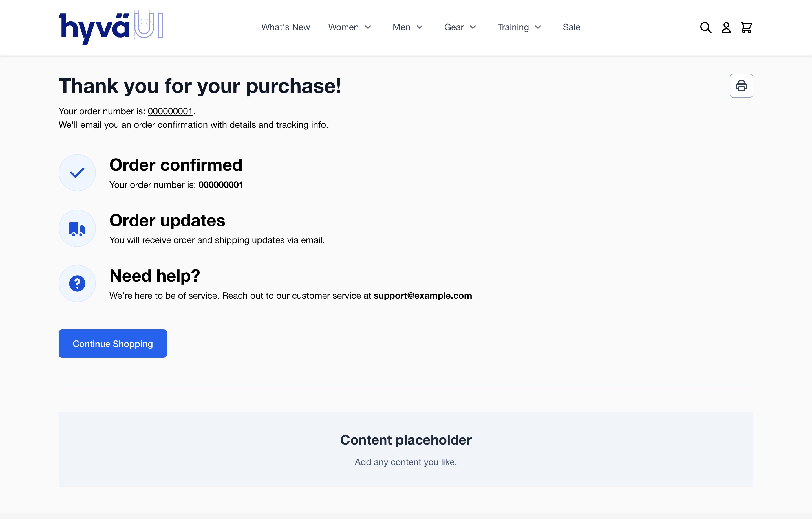
Task: Expand the Training menu chevron
Action: pyautogui.click(x=538, y=27)
